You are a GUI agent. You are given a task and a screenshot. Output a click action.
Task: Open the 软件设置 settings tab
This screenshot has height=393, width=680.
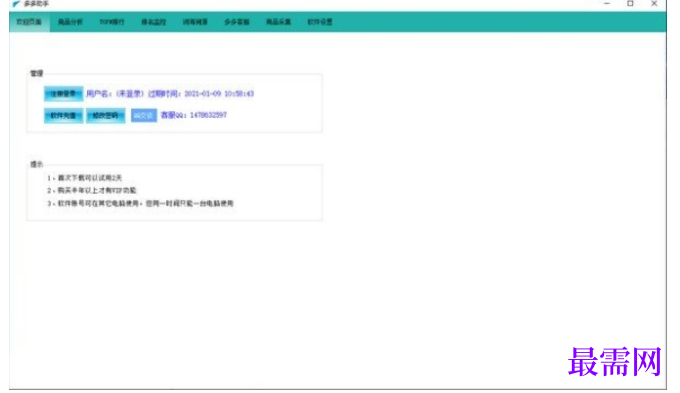(320, 22)
